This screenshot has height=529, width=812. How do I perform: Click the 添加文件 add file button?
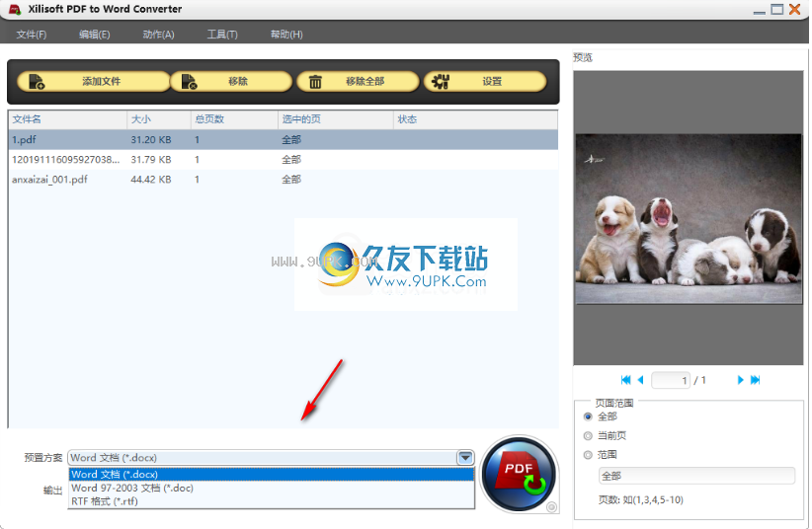click(93, 81)
